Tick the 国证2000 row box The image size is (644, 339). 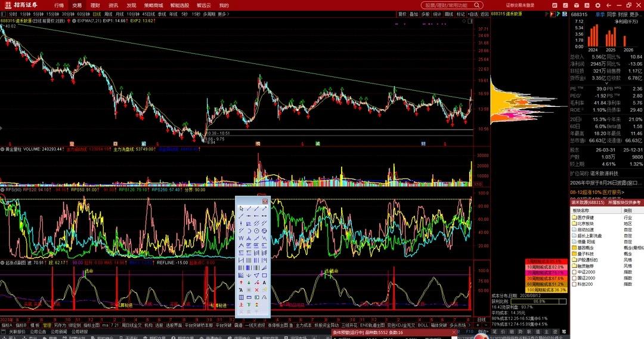tap(575, 278)
